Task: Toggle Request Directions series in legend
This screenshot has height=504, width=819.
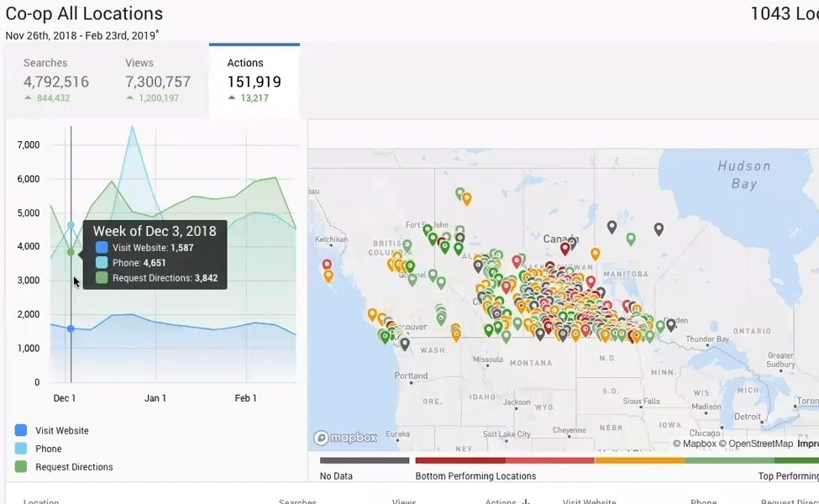Action: coord(64,467)
